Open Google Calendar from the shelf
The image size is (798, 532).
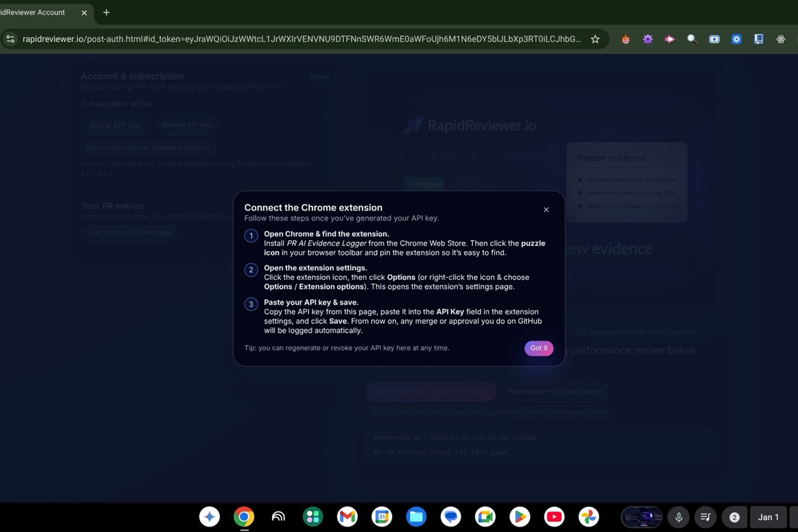[382, 517]
